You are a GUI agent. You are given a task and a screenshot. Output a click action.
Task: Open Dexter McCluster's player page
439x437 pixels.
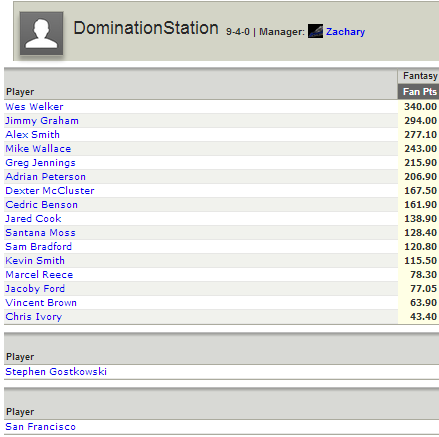pyautogui.click(x=50, y=191)
